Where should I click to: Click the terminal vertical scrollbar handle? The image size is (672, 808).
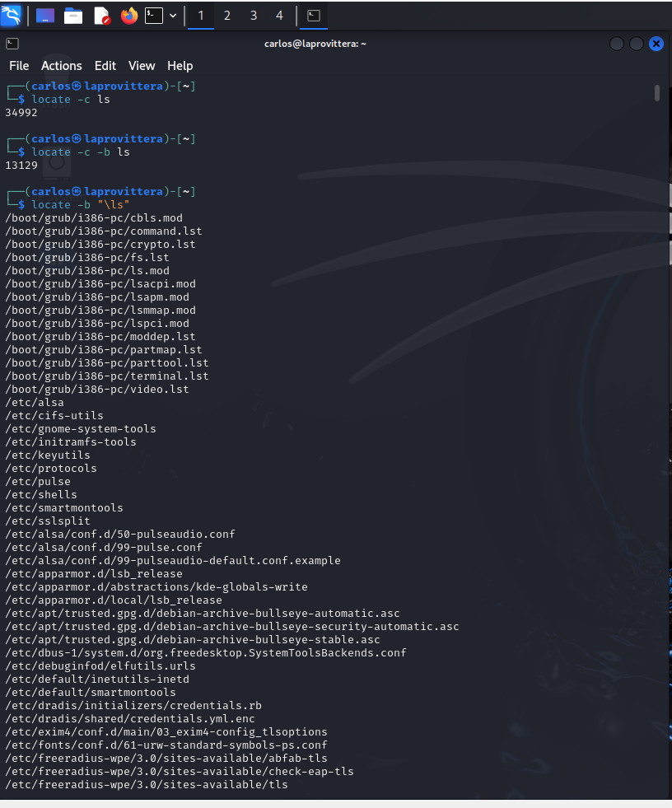657,93
